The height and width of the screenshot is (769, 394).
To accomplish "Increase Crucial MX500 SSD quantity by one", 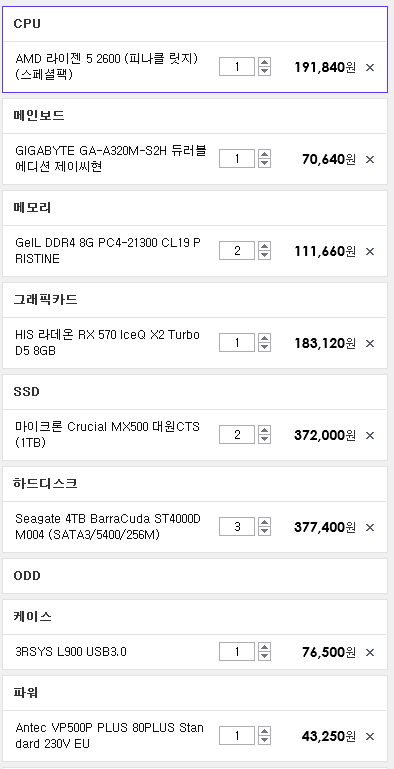I will [264, 430].
